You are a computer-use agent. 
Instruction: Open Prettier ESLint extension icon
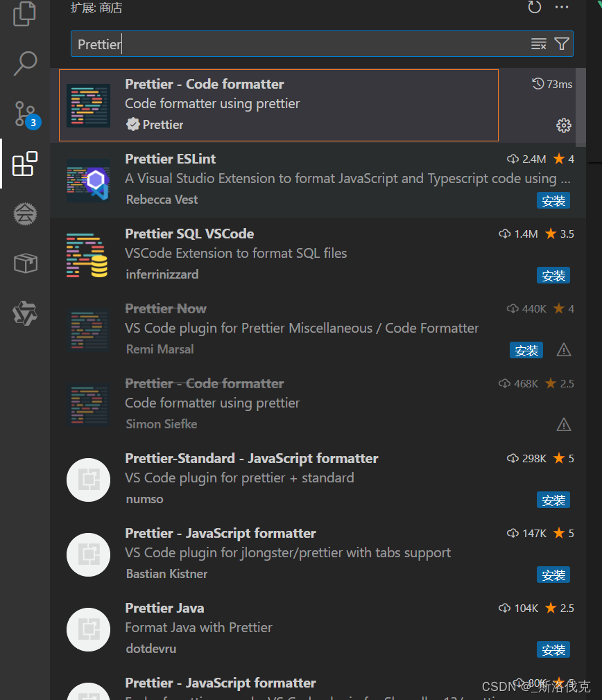point(88,180)
